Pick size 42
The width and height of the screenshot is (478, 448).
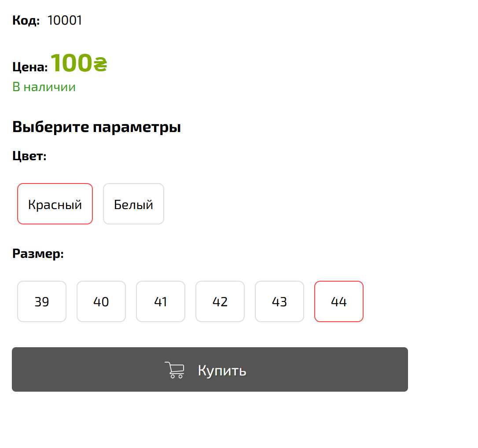[x=220, y=301]
